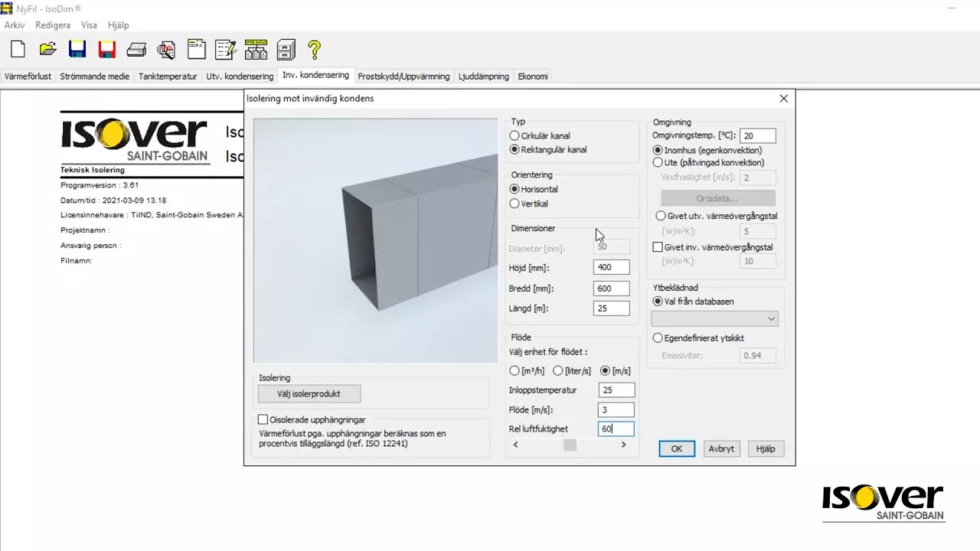Click the Rel luftfuktighet input field
This screenshot has height=551, width=980.
[616, 429]
